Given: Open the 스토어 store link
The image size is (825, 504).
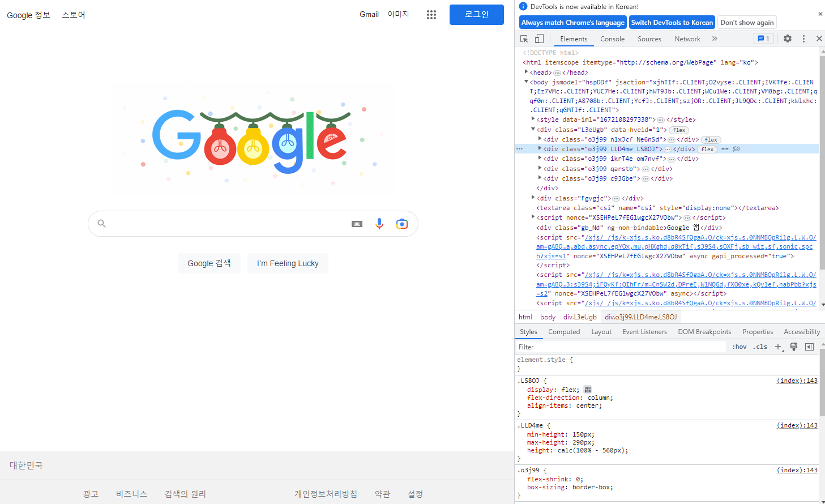Looking at the screenshot, I should 74,15.
